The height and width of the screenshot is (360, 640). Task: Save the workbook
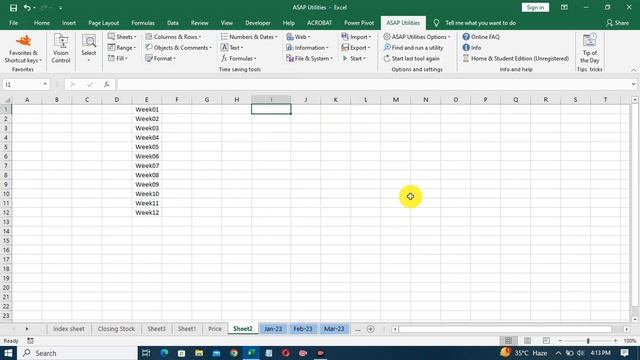tap(13, 7)
